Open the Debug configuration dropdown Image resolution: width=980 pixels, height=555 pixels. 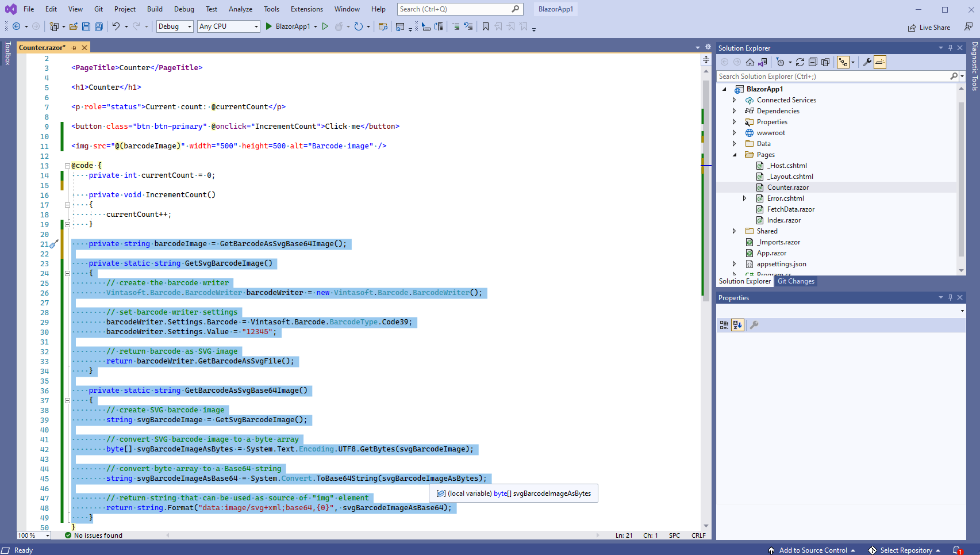[x=175, y=26]
